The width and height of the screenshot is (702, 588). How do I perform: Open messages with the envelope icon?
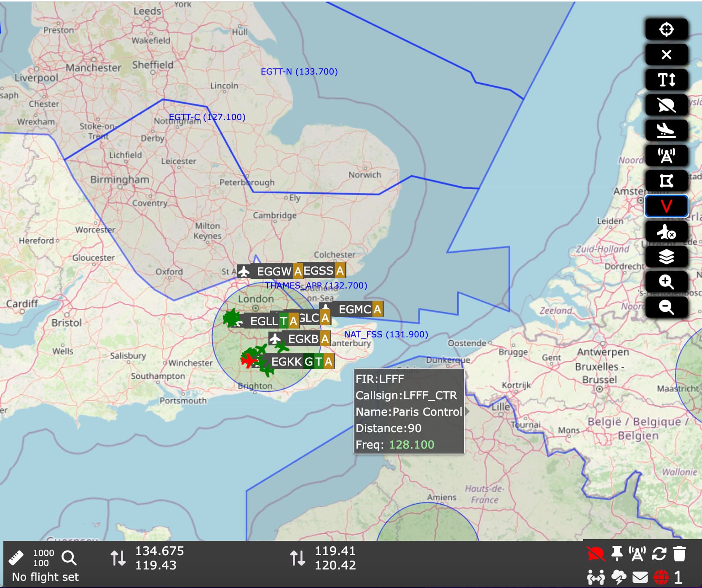[640, 577]
